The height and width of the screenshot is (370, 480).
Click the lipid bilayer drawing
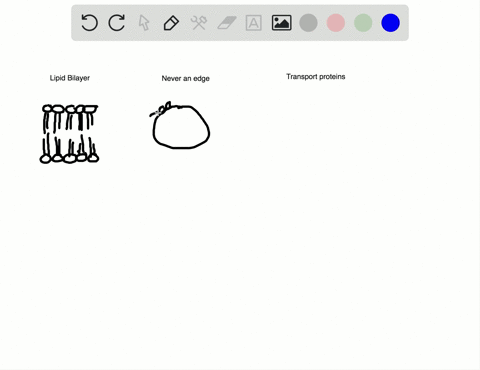(69, 134)
